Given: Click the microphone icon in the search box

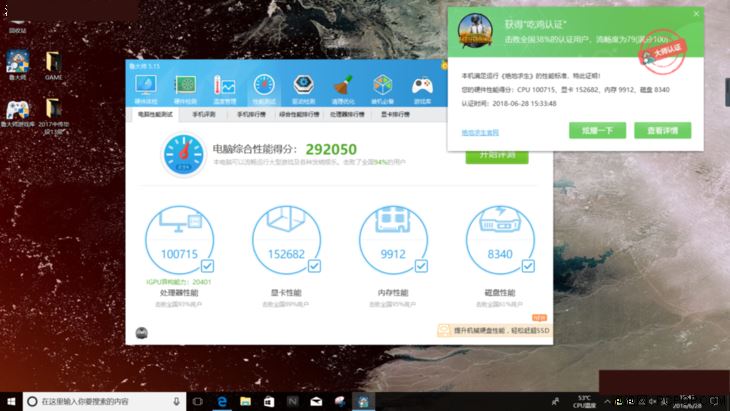Looking at the screenshot, I should (176, 401).
